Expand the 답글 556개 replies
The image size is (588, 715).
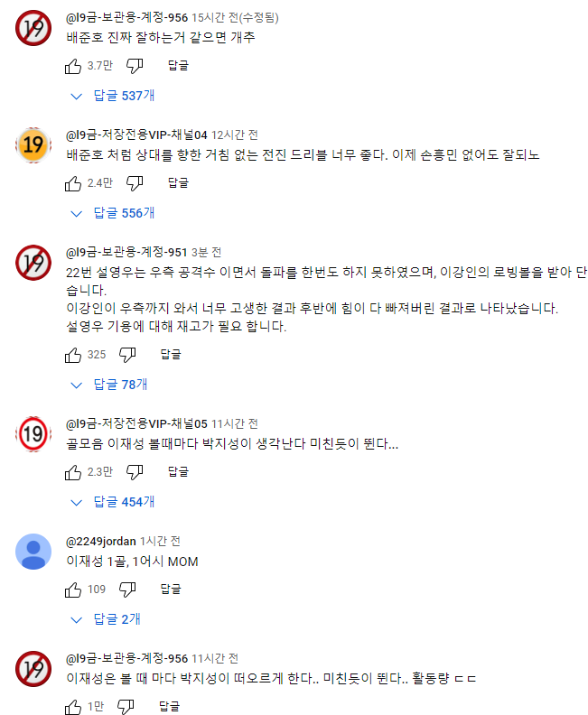pos(113,213)
